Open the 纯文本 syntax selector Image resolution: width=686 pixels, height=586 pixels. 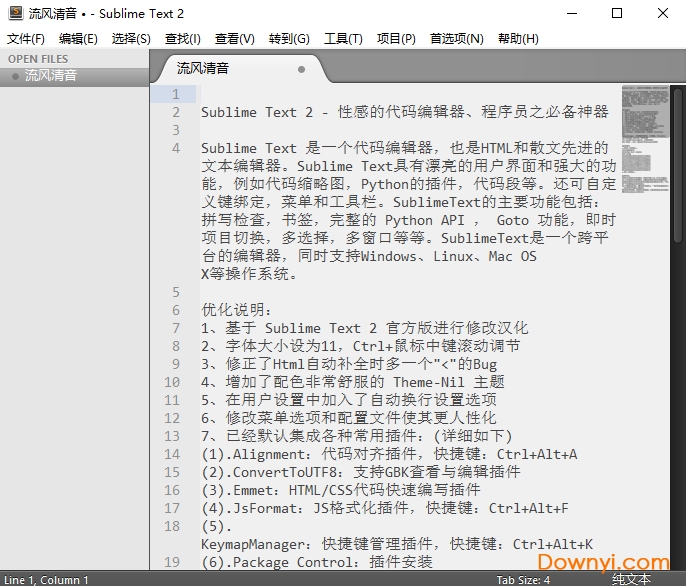point(631,579)
